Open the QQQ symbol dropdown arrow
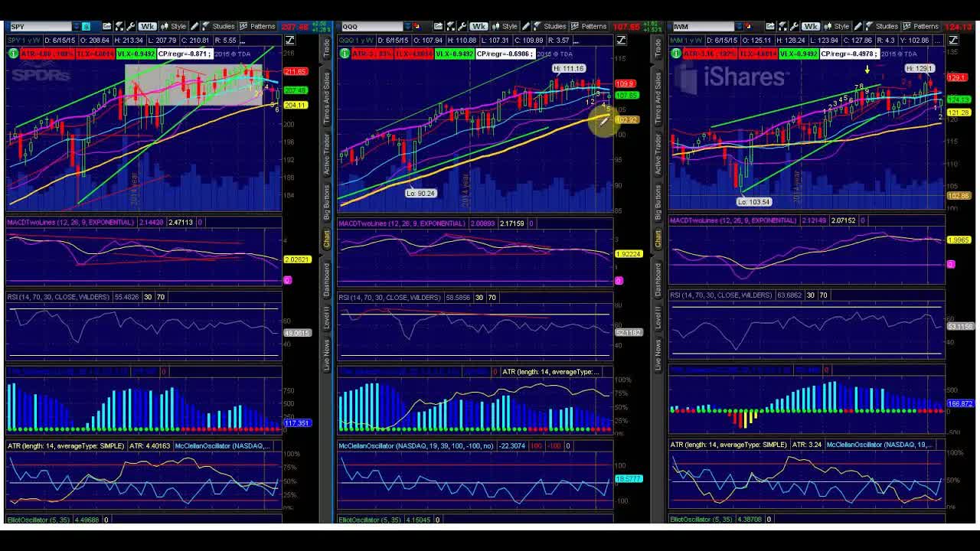The height and width of the screenshot is (551, 980). click(407, 27)
